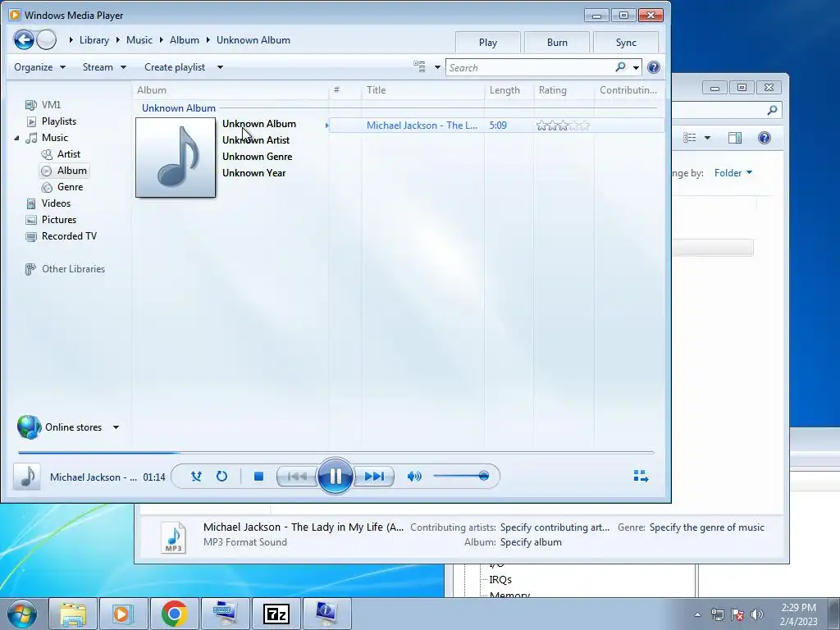840x630 pixels.
Task: Open view options dropdown in Explorer window
Action: [707, 138]
